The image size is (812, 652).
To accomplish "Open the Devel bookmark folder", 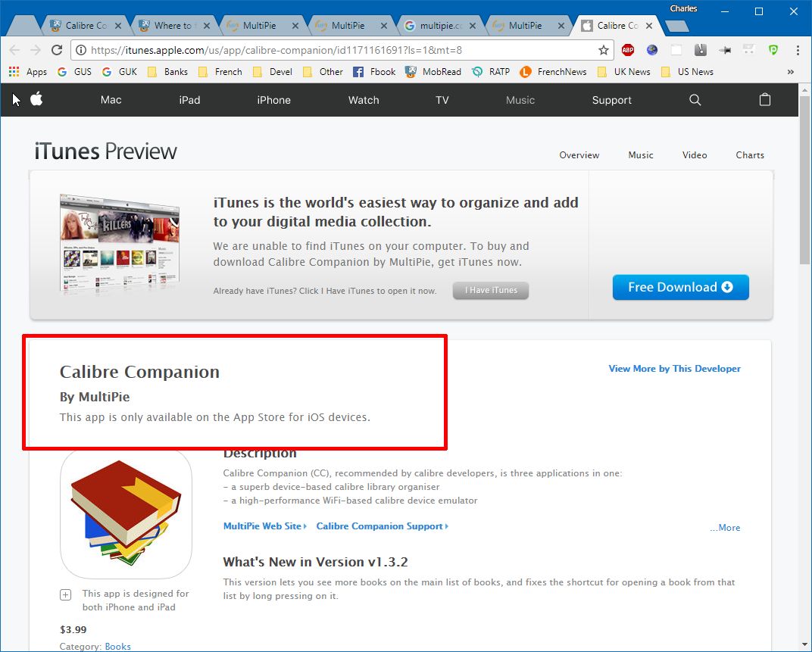I will coord(273,72).
